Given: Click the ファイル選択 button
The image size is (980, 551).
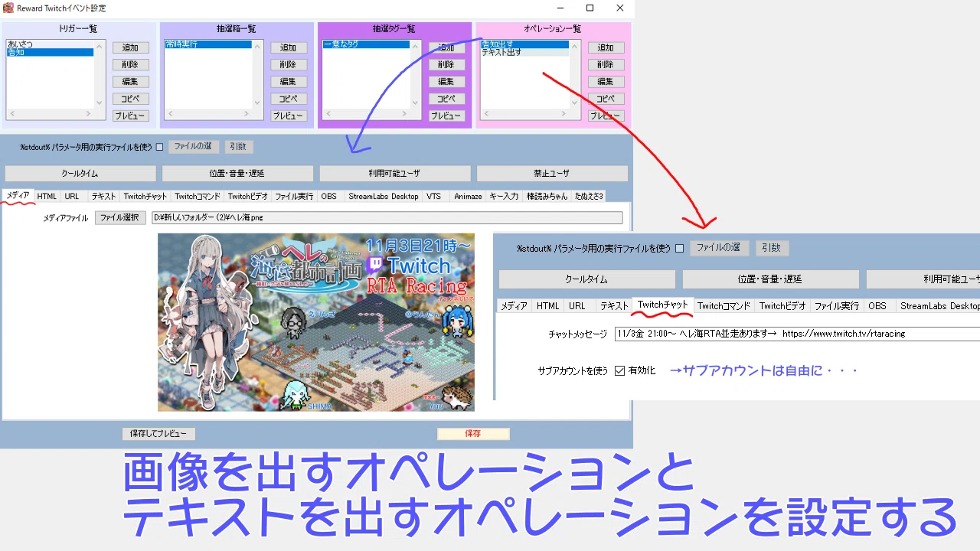Looking at the screenshot, I should point(120,218).
